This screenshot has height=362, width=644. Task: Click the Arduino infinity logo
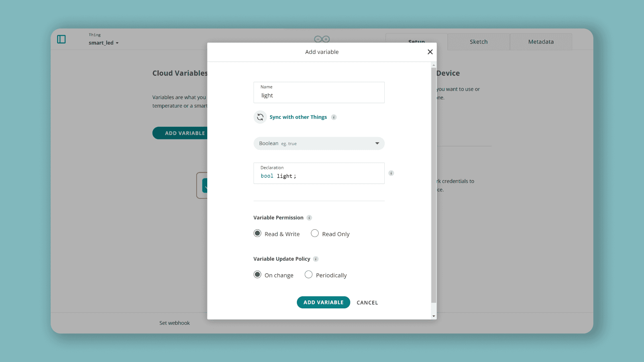[322, 39]
